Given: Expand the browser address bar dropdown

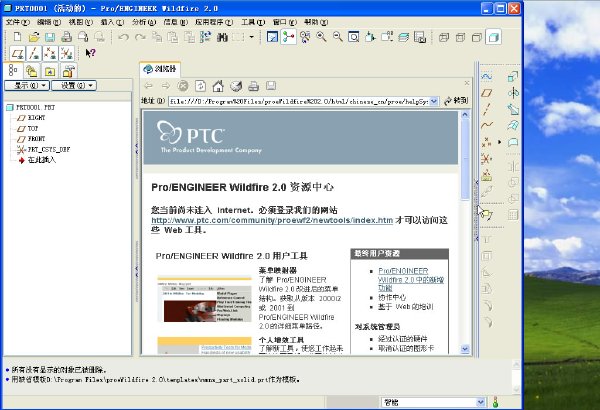Looking at the screenshot, I should (434, 101).
